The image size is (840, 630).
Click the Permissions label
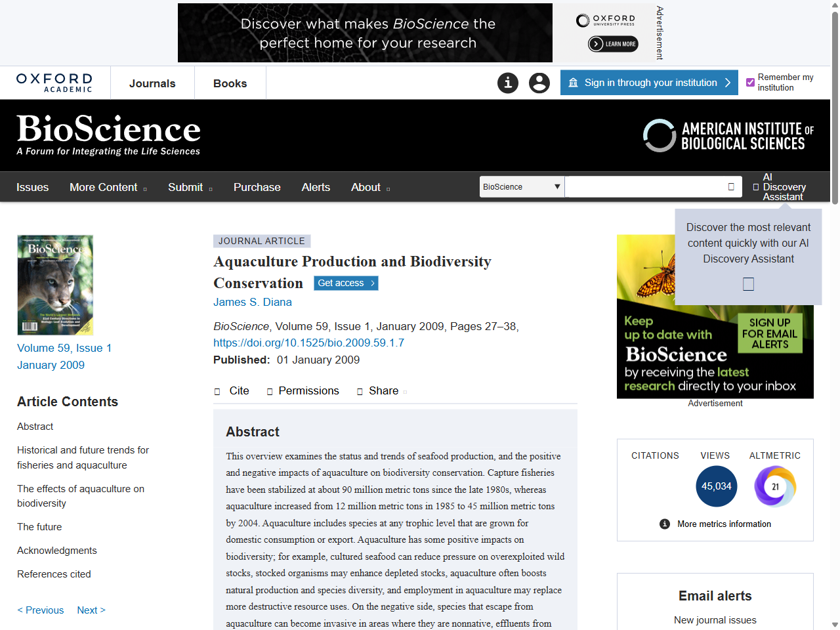tap(308, 391)
